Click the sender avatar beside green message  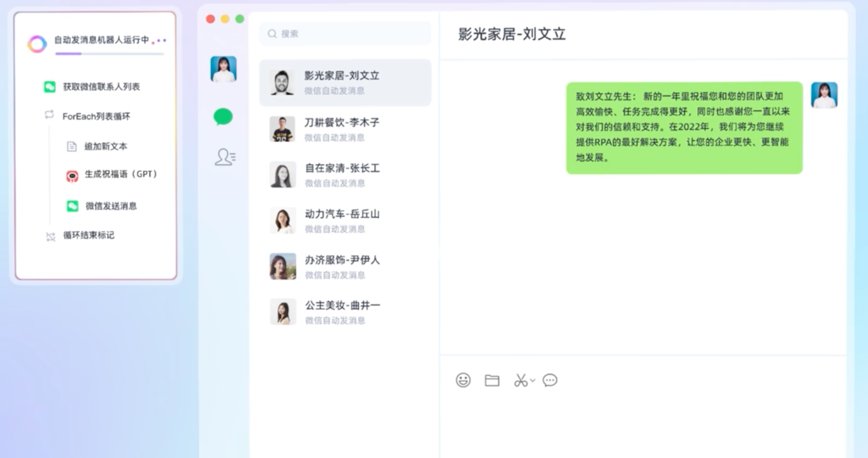(x=824, y=95)
